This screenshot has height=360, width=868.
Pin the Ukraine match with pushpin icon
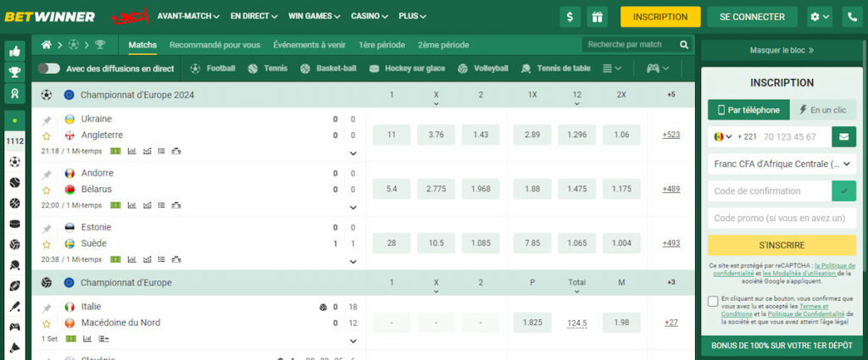tap(47, 119)
